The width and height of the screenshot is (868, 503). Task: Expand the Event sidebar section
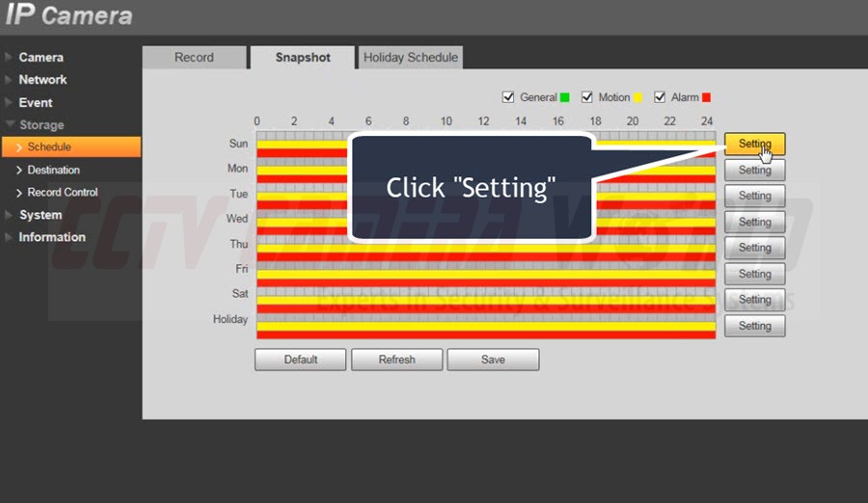36,102
